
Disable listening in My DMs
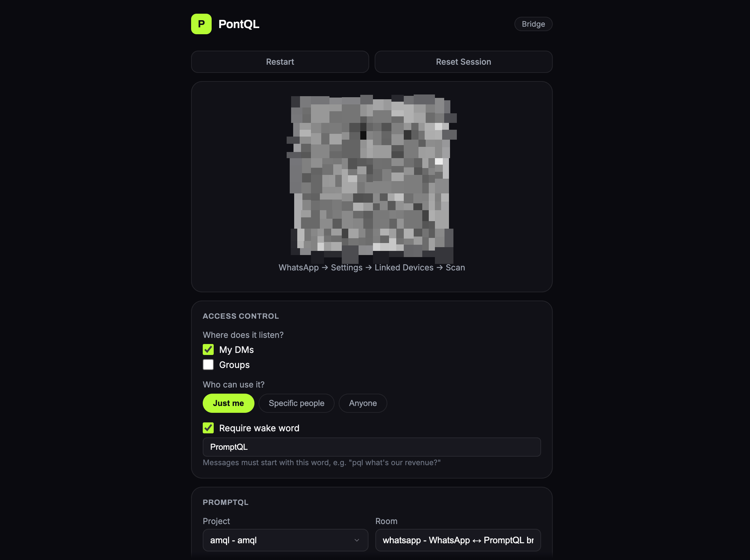click(208, 349)
